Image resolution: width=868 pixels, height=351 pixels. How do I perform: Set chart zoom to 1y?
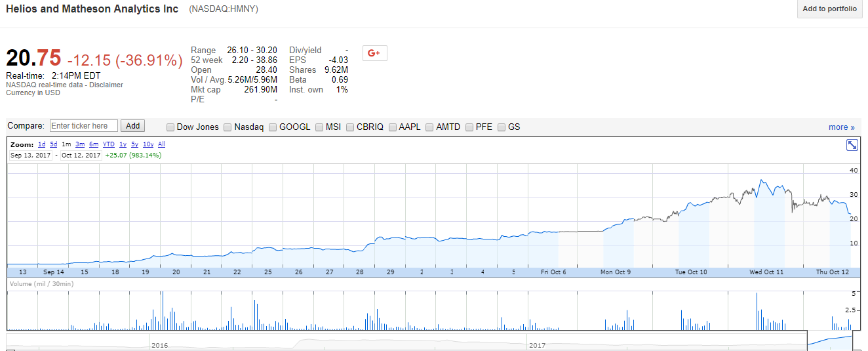[123, 144]
